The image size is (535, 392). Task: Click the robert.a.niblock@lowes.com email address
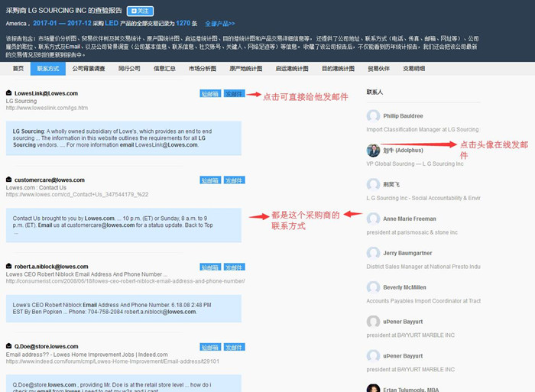[51, 267]
